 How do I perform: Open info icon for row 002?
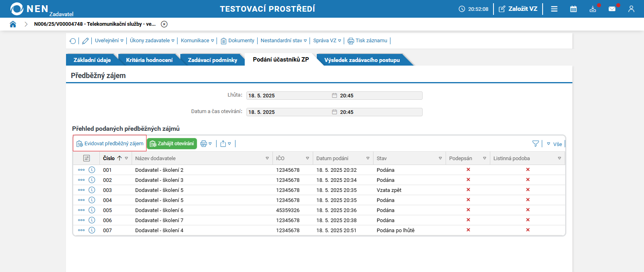click(x=92, y=180)
